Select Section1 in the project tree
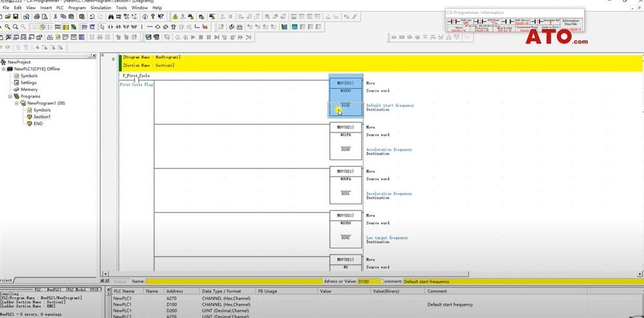Image resolution: width=644 pixels, height=318 pixels. pos(42,117)
